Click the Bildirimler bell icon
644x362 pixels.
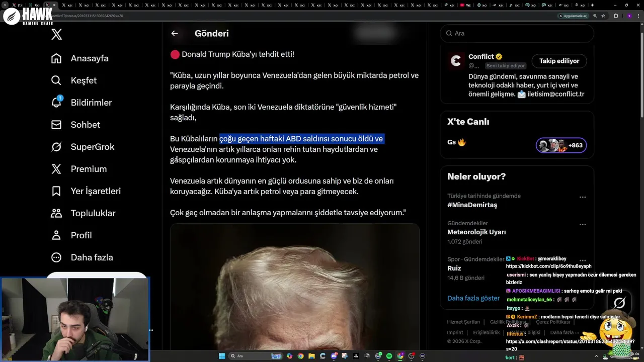(x=56, y=103)
